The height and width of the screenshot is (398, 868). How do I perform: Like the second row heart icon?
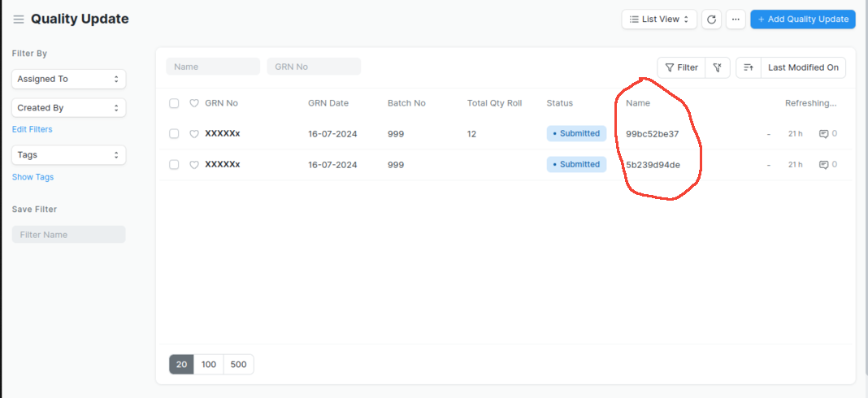tap(194, 165)
